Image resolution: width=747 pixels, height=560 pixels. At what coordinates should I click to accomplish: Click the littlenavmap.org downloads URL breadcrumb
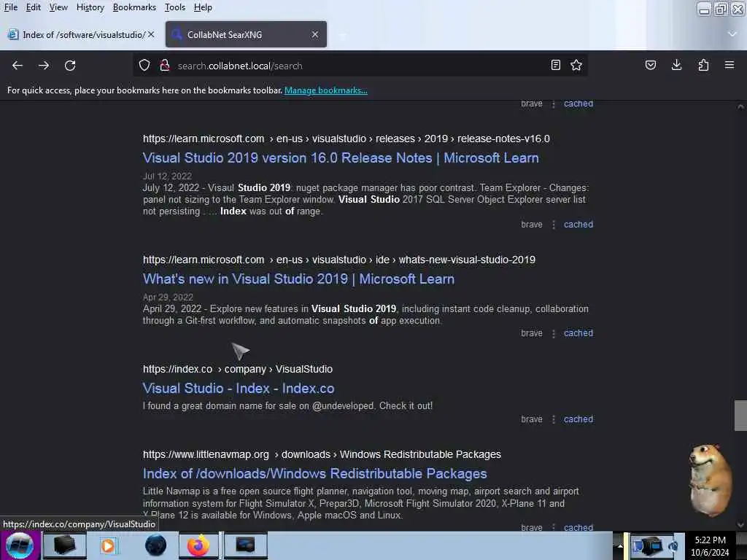point(322,454)
